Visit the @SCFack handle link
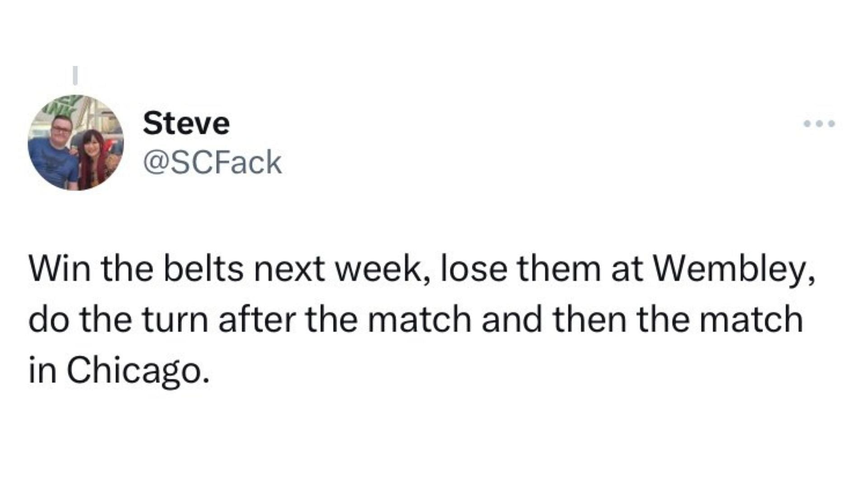Image resolution: width=868 pixels, height=488 pixels. pyautogui.click(x=212, y=162)
